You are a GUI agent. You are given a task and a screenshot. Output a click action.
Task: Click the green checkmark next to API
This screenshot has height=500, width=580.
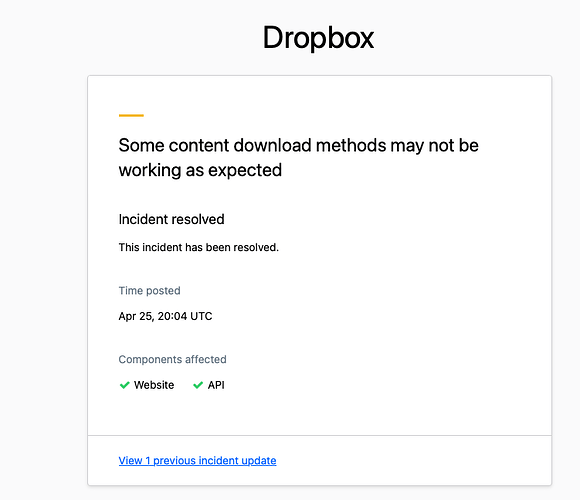[x=198, y=385]
